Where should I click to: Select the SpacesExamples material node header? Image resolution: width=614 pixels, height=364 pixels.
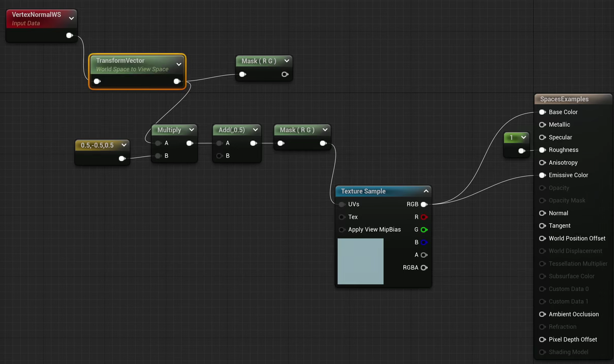point(573,99)
